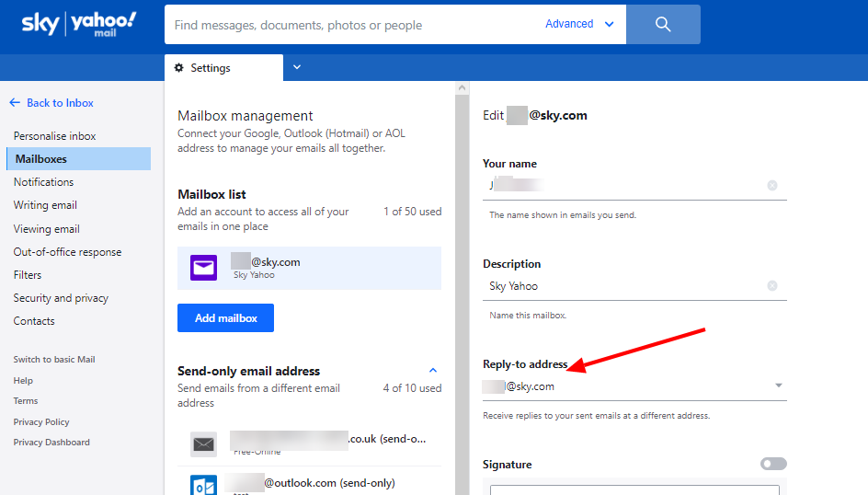Click the Add mailbox button

pos(225,318)
